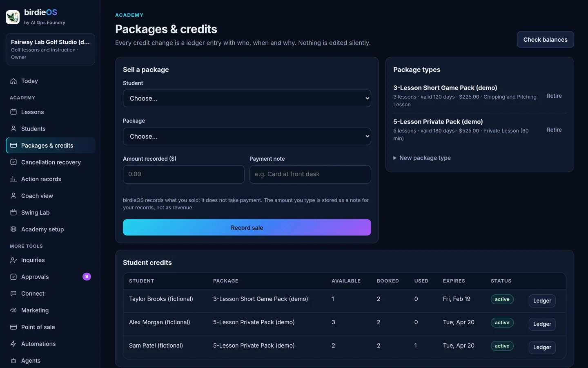Image resolution: width=588 pixels, height=368 pixels.
Task: Click the Automations lightning bolt icon
Action: pos(13,344)
